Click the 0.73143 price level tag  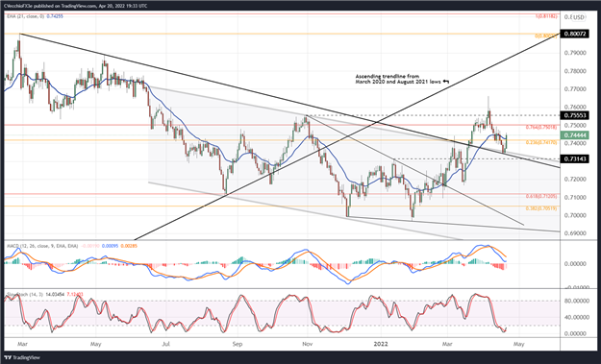[x=574, y=158]
